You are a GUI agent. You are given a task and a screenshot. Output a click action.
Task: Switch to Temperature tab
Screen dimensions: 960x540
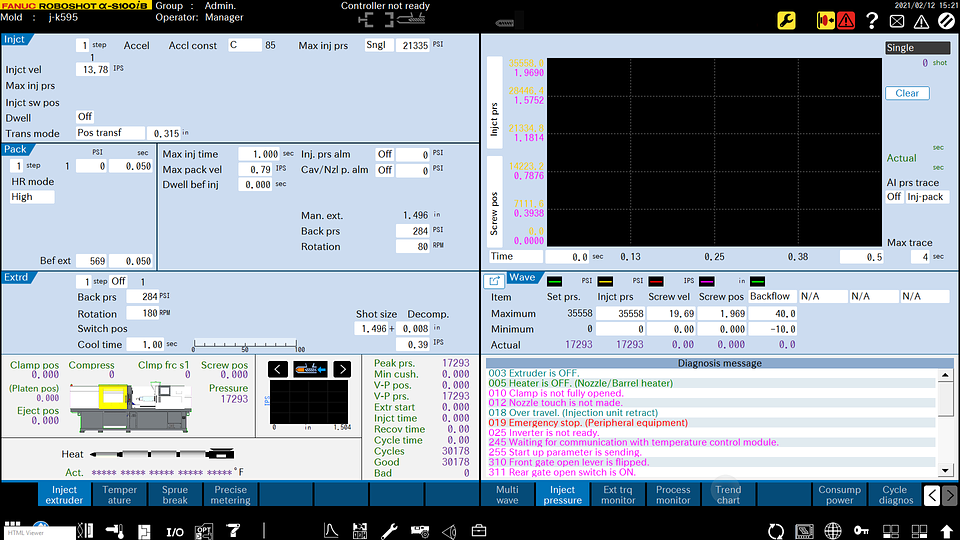click(119, 495)
